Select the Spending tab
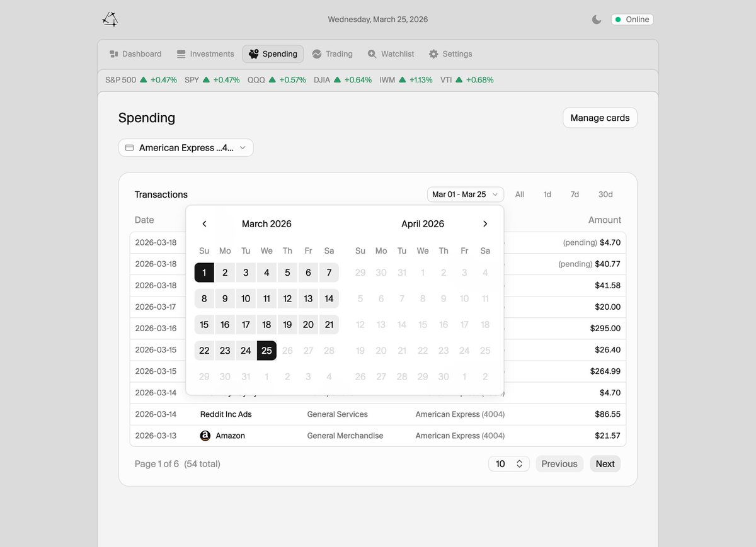Image resolution: width=756 pixels, height=547 pixels. click(x=273, y=54)
